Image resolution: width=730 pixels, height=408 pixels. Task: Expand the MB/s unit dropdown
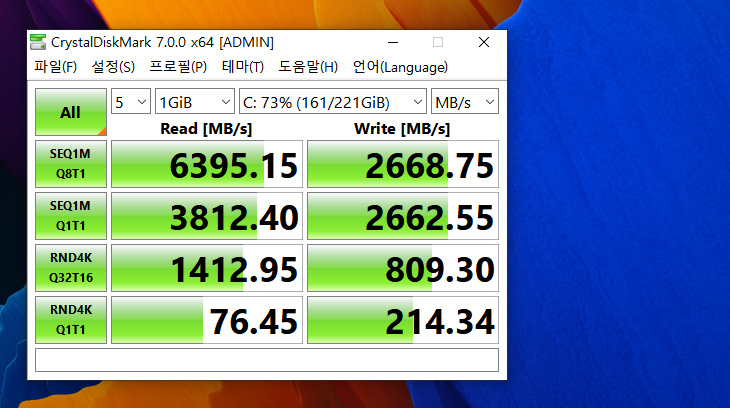[x=465, y=101]
